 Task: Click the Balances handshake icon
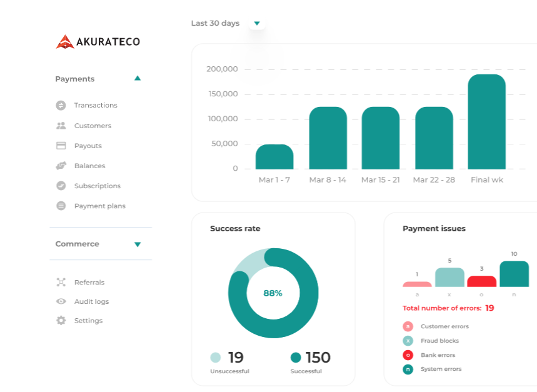(x=61, y=166)
